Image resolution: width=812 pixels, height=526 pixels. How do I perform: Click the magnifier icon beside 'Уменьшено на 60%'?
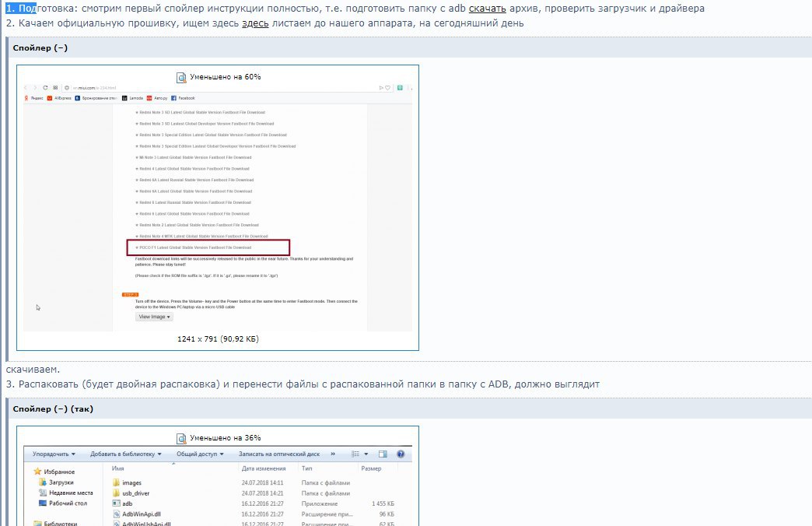[x=181, y=77]
